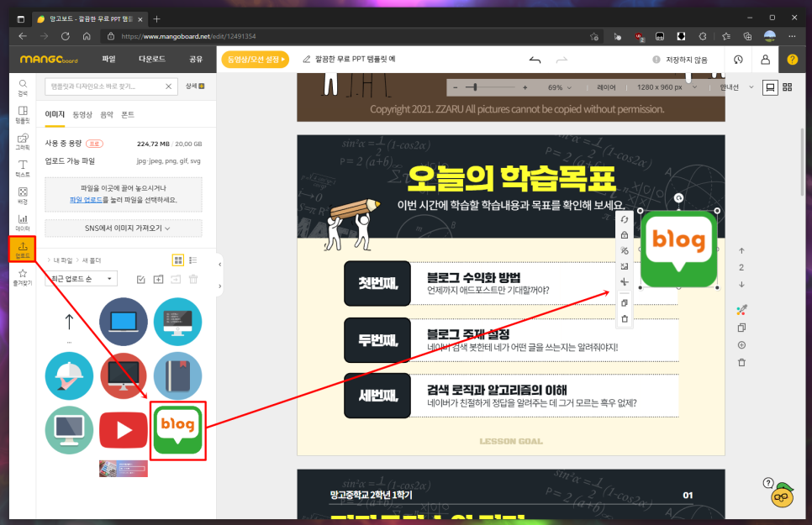
Task: Switch canvas to single page view
Action: tap(770, 87)
